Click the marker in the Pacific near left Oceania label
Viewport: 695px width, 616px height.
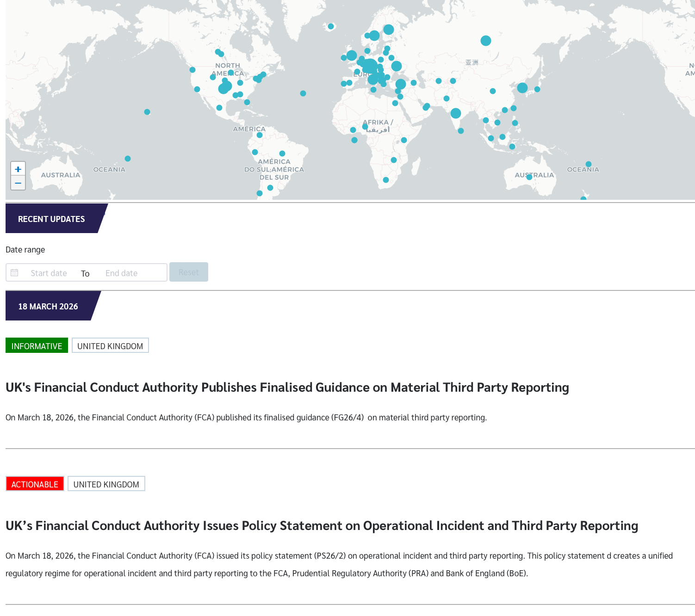pos(128,159)
